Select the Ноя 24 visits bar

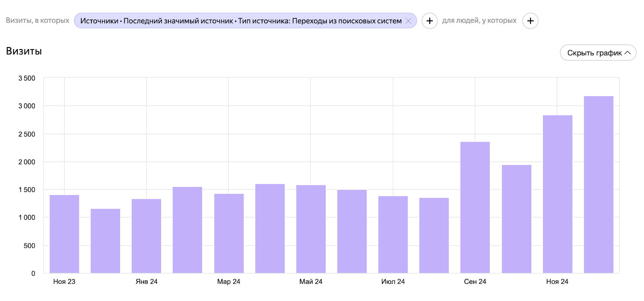coord(557,194)
